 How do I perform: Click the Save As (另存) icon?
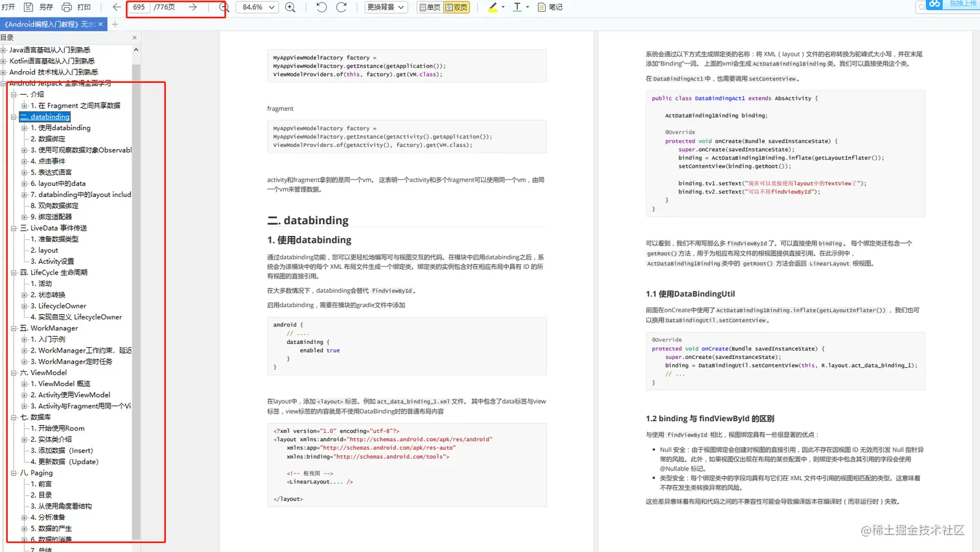click(x=28, y=7)
